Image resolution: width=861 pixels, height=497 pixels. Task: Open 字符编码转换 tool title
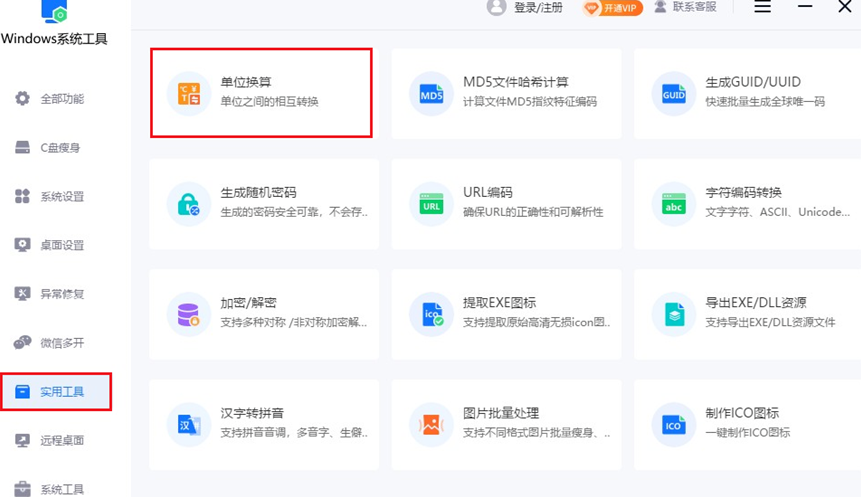click(743, 192)
